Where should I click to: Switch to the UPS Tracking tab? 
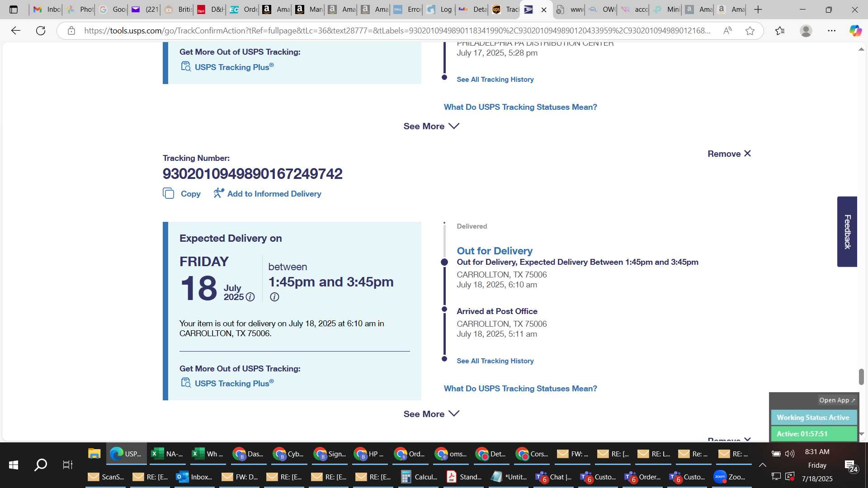coord(505,9)
